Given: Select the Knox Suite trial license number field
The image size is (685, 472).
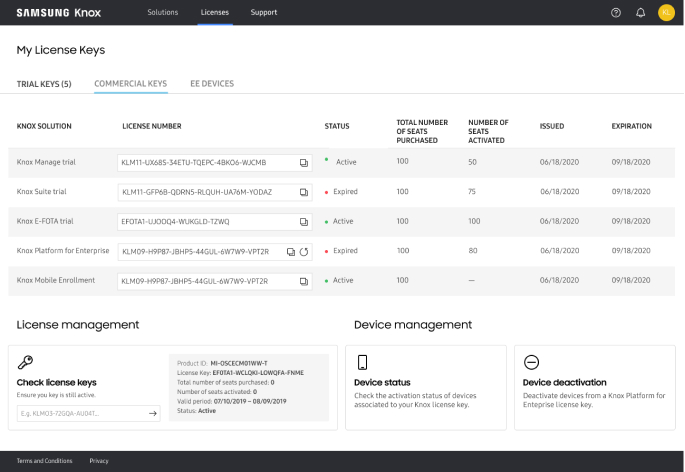Looking at the screenshot, I should (x=214, y=192).
